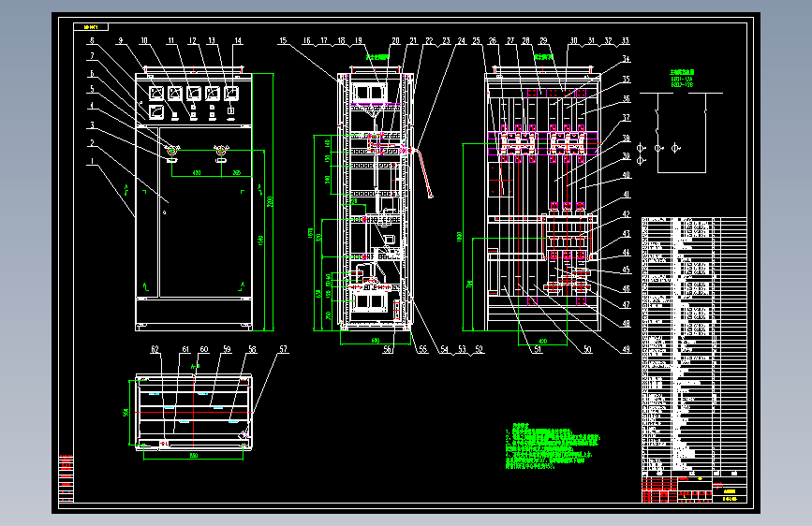Select the 480 dimension text
This screenshot has width=812, height=526.
point(197,173)
